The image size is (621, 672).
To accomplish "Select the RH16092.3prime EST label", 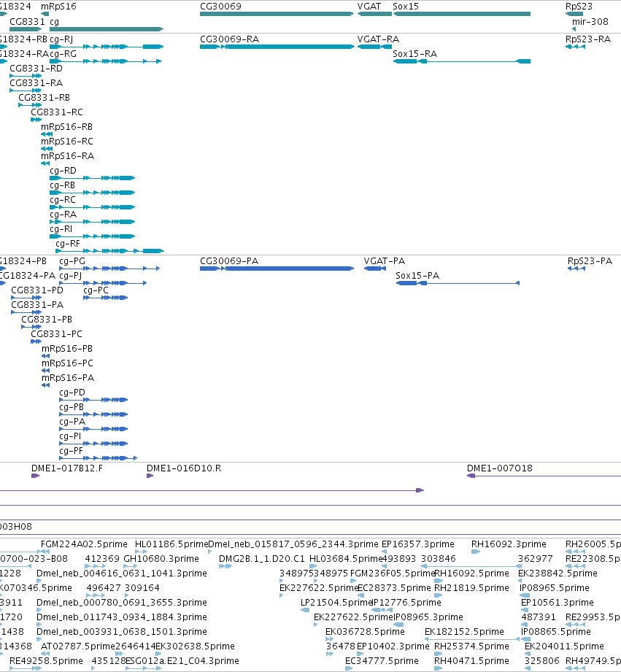I will (x=509, y=544).
